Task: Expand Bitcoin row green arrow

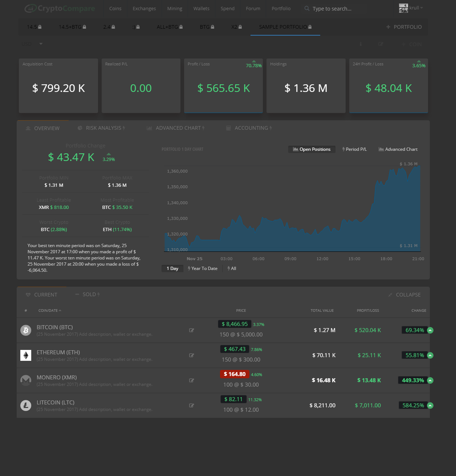Action: tap(430, 330)
